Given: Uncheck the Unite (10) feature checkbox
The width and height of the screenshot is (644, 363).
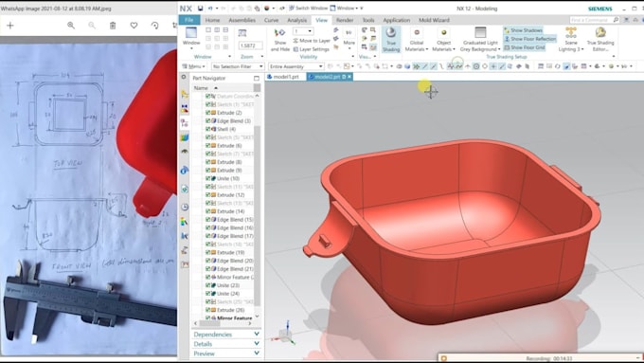Looking at the screenshot, I should [x=207, y=178].
